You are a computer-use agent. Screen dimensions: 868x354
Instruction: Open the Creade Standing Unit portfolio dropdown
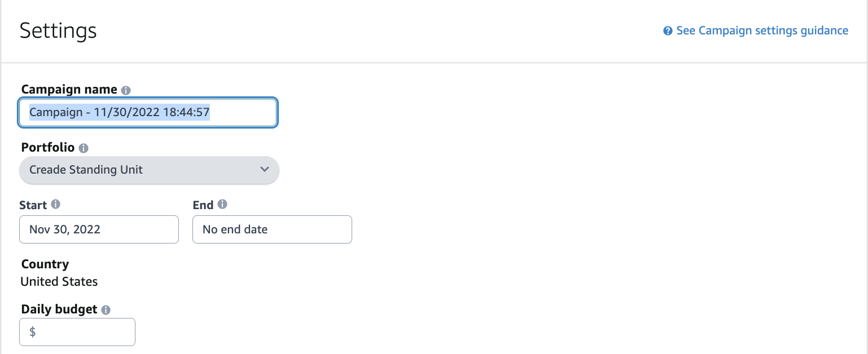[149, 170]
